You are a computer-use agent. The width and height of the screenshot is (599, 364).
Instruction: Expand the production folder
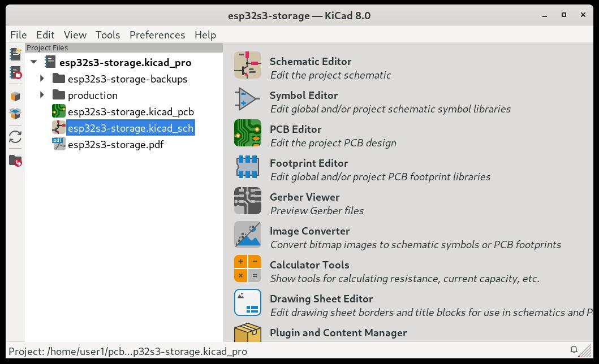point(42,95)
